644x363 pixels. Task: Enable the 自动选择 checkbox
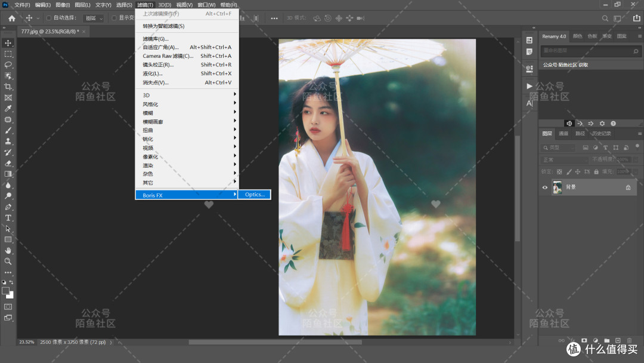pos(49,19)
